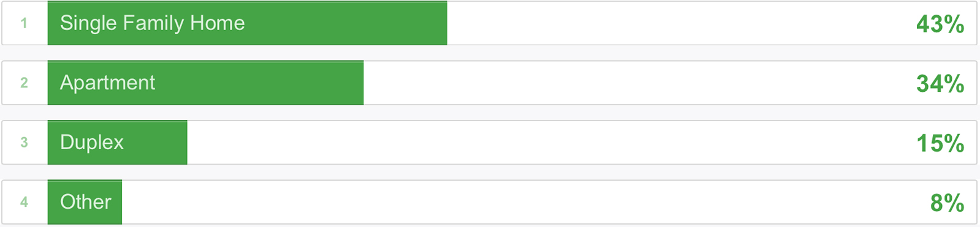The width and height of the screenshot is (980, 227).
Task: Select the Duplex result bar
Action: click(x=117, y=142)
